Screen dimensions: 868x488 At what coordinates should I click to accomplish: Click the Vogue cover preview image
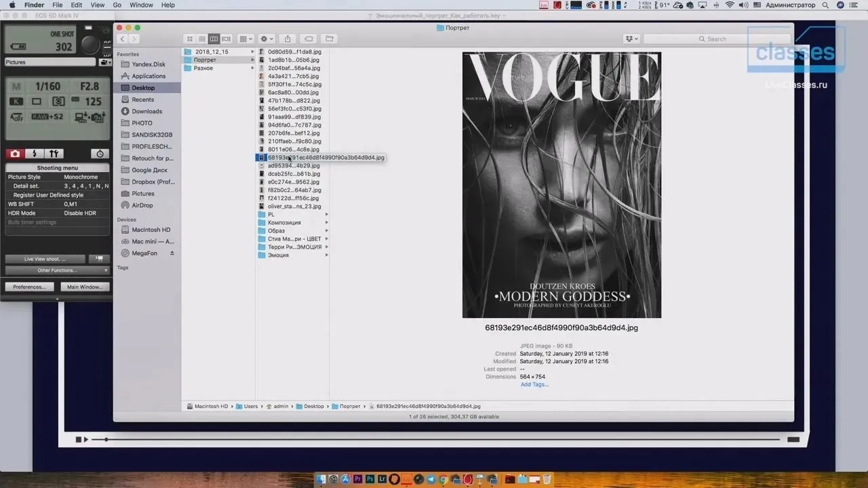561,185
